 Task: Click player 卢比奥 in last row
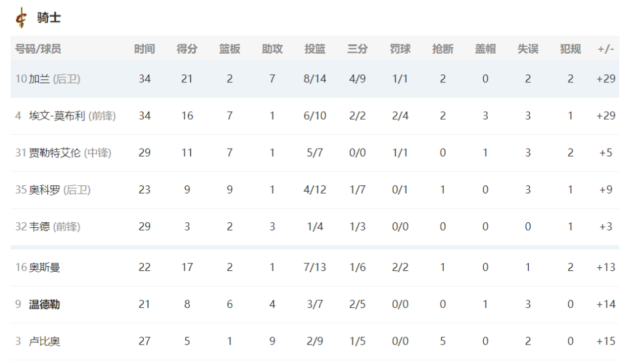point(44,342)
